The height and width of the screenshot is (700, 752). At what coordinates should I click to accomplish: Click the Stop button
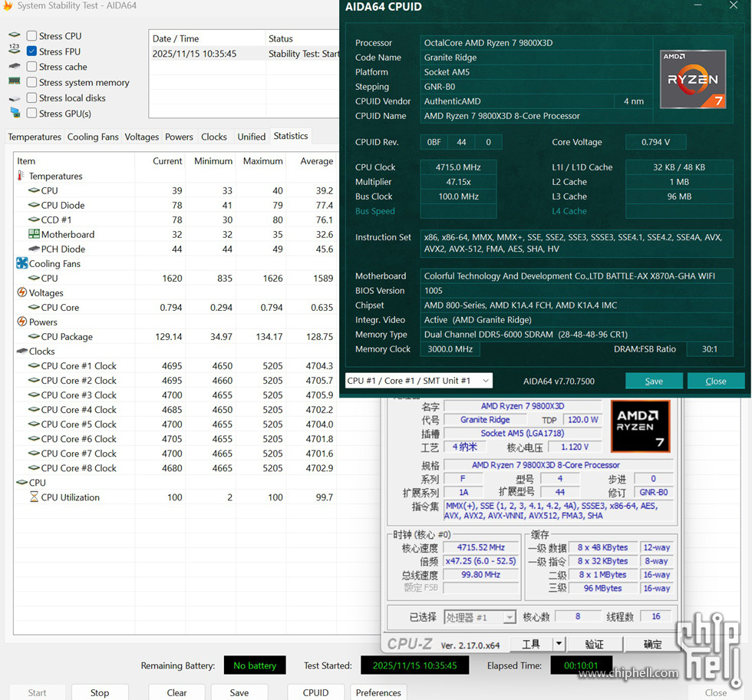coord(100,692)
